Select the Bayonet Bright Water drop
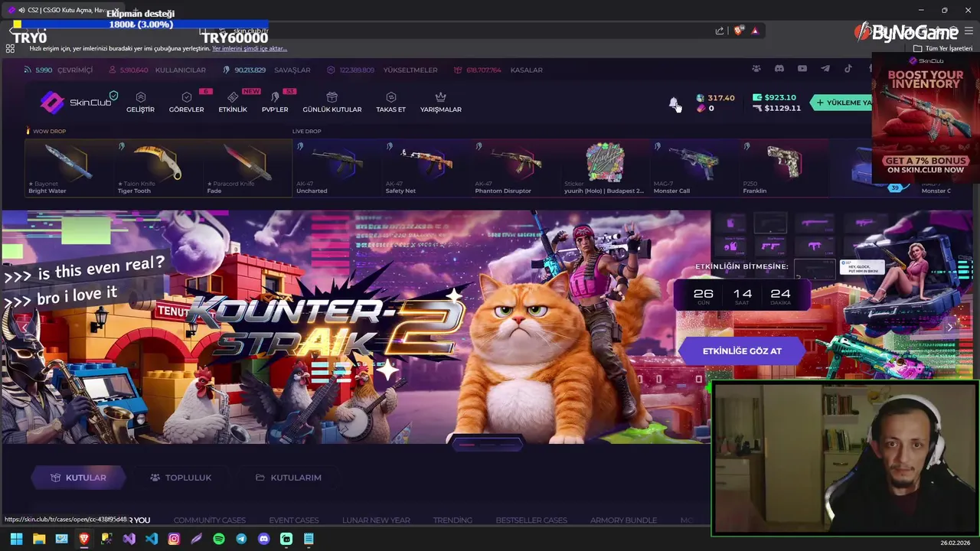 [68, 167]
